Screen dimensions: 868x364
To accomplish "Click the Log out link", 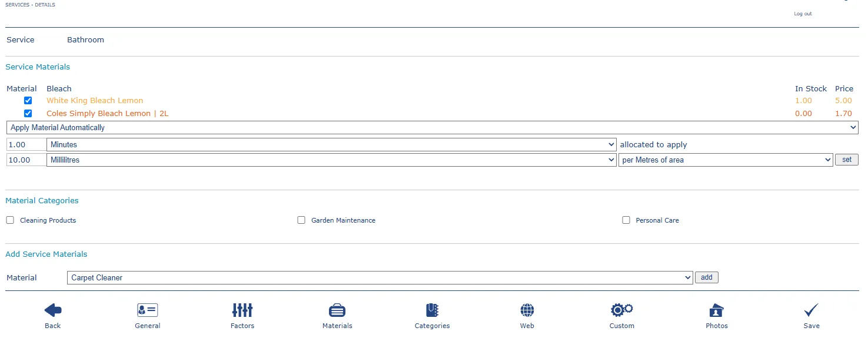I will click(803, 14).
